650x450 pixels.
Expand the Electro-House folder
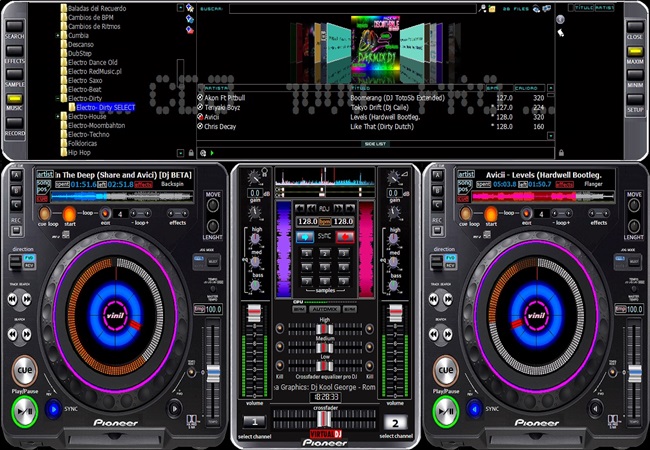(x=58, y=116)
